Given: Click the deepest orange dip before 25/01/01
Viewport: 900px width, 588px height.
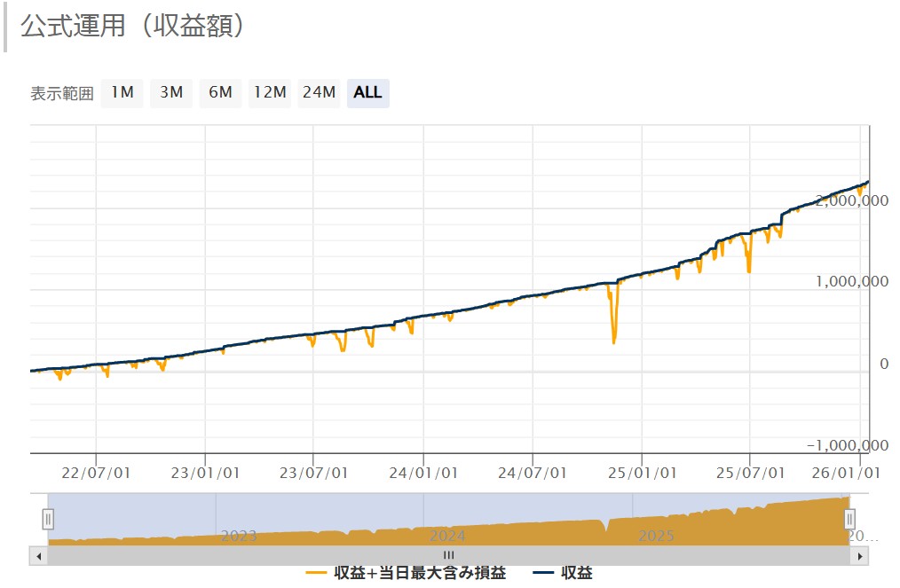Looking at the screenshot, I should tap(614, 341).
